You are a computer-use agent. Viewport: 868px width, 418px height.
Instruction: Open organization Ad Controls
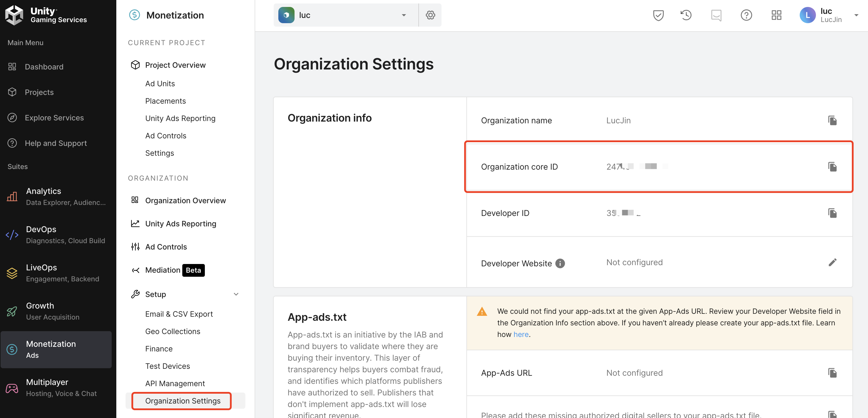coord(166,247)
